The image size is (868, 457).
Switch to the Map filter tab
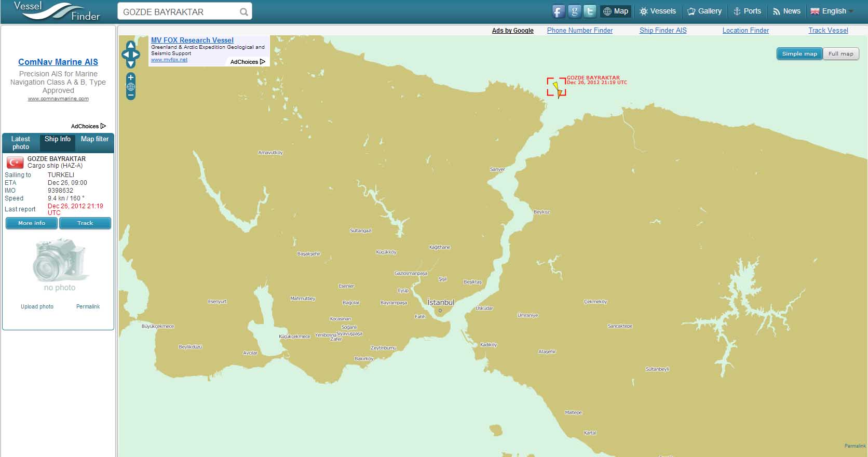click(94, 139)
